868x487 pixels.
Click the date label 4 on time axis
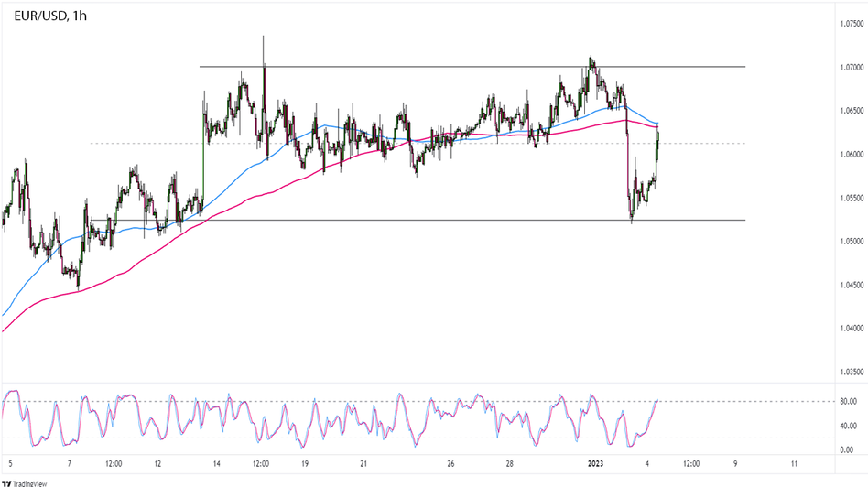(x=647, y=464)
